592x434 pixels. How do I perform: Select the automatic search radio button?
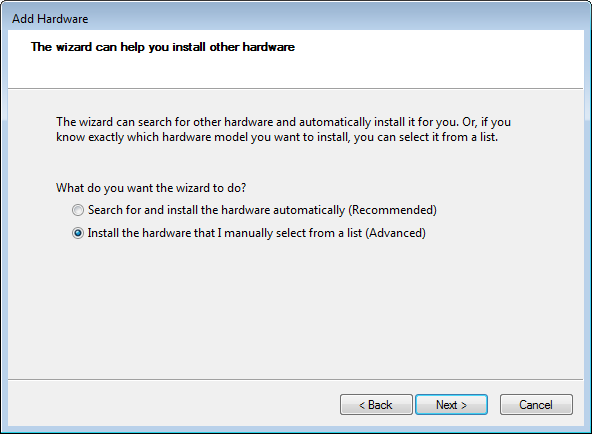pos(78,210)
